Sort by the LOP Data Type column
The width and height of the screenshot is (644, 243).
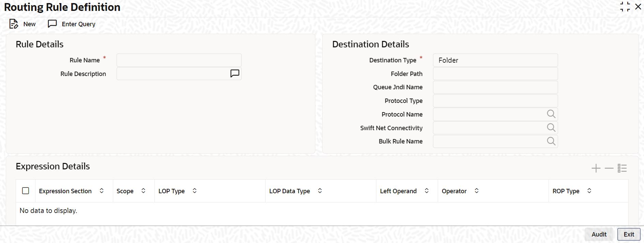320,191
